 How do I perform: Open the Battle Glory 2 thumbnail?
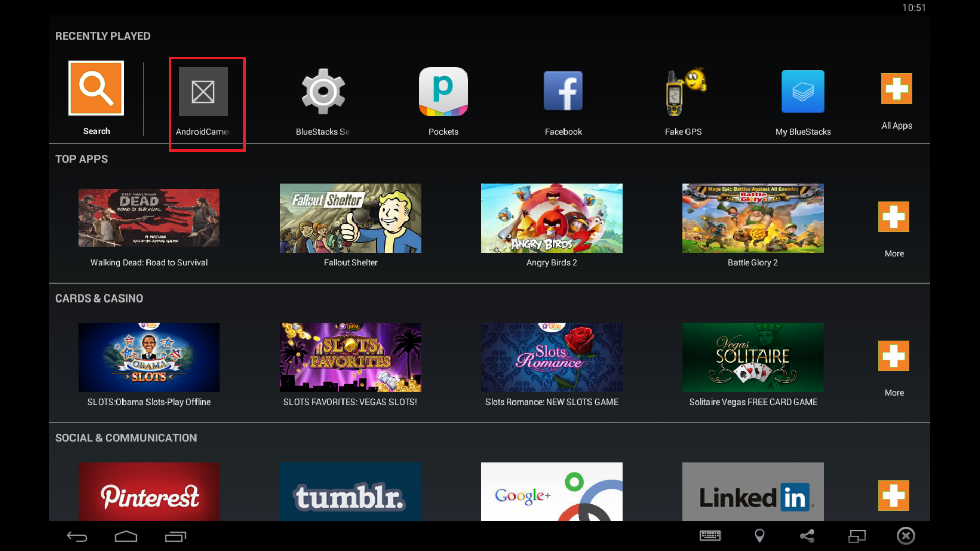(x=753, y=218)
